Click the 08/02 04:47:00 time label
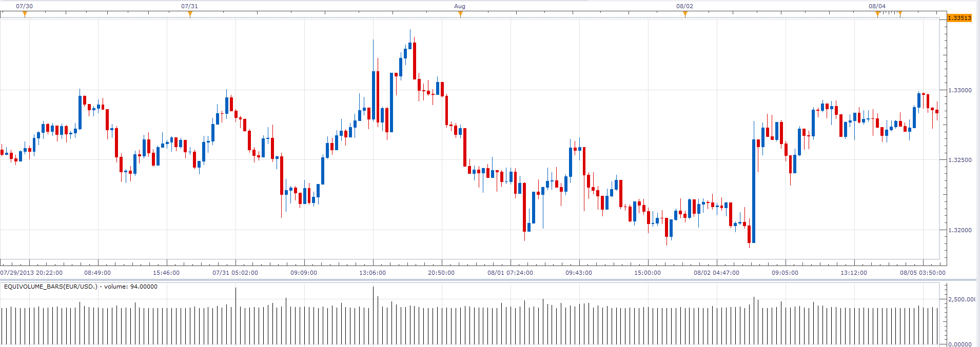The width and height of the screenshot is (980, 347). [716, 273]
